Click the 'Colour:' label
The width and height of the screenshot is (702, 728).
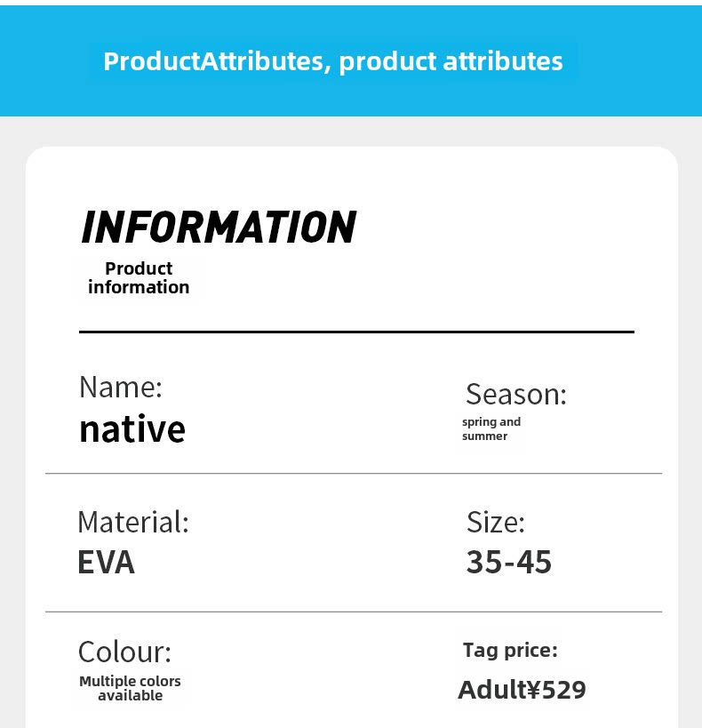coord(124,652)
